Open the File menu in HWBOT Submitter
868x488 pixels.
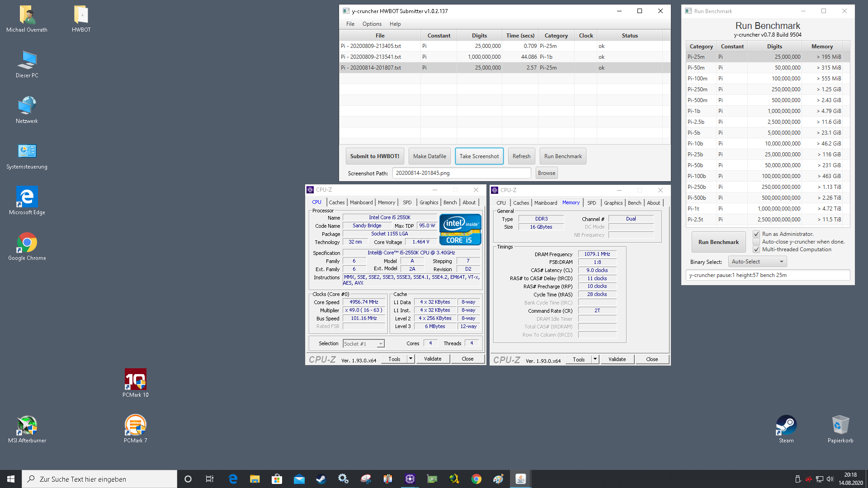point(350,24)
